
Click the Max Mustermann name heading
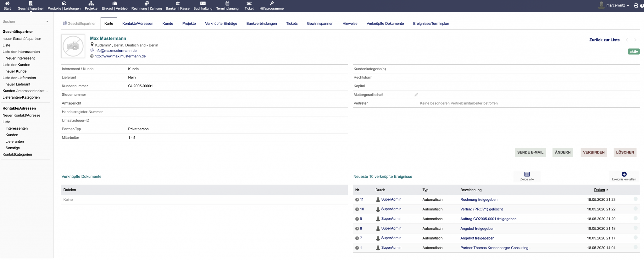pos(108,38)
